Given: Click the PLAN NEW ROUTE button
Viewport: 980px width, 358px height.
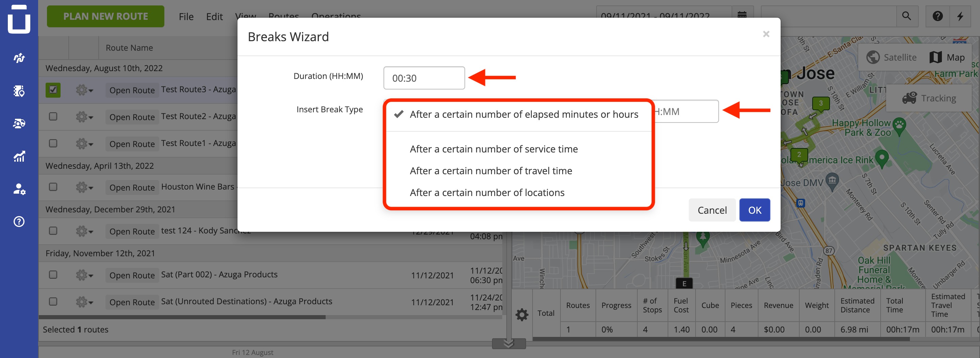Looking at the screenshot, I should [105, 16].
